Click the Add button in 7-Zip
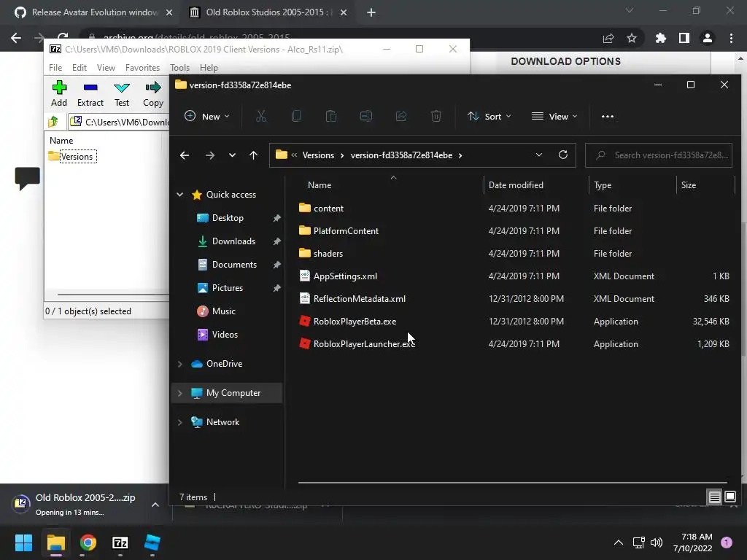Screen dimensions: 747x560 click(59, 93)
